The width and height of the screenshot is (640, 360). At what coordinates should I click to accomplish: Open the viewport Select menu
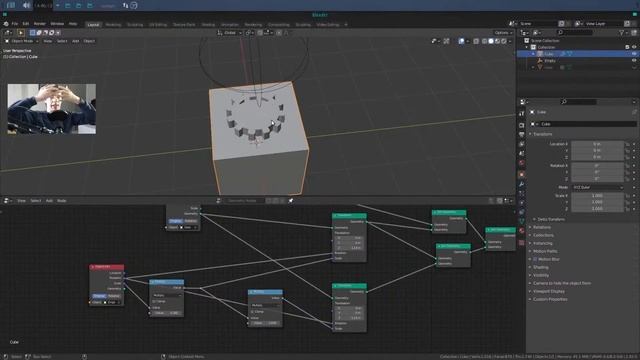(x=62, y=41)
